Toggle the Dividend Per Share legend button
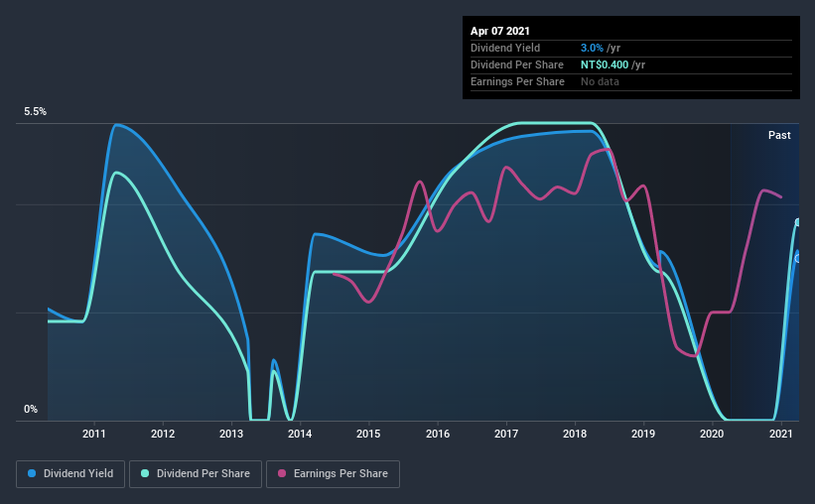 (x=196, y=474)
